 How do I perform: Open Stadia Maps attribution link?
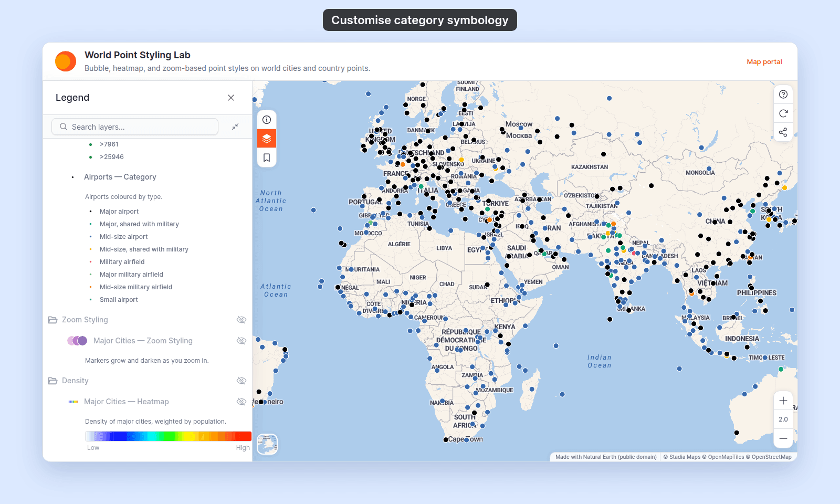(x=682, y=457)
